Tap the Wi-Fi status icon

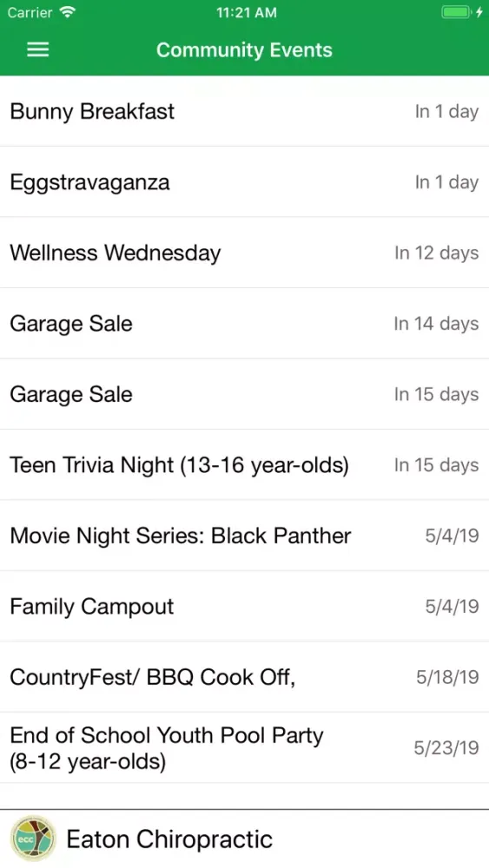tap(69, 12)
